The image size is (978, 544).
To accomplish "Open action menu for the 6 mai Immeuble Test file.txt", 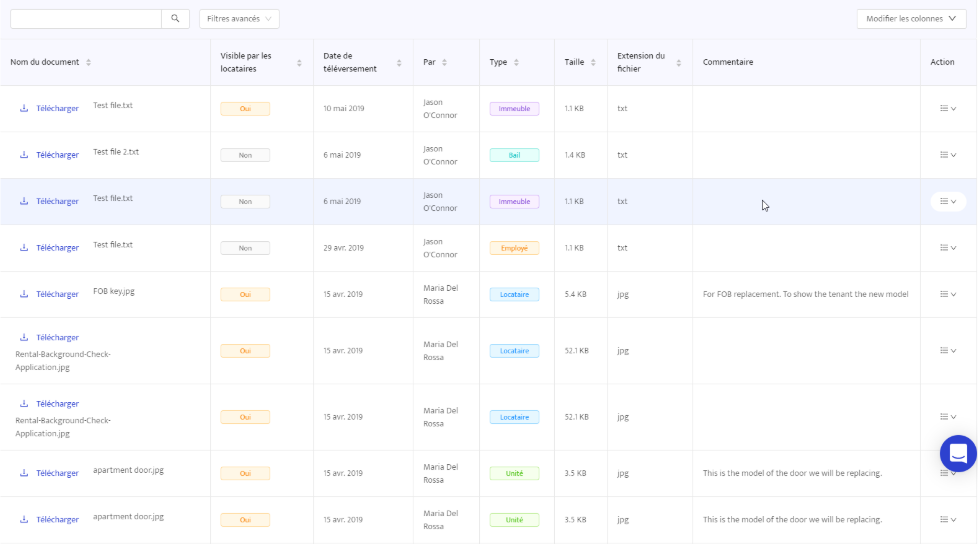I will [948, 202].
